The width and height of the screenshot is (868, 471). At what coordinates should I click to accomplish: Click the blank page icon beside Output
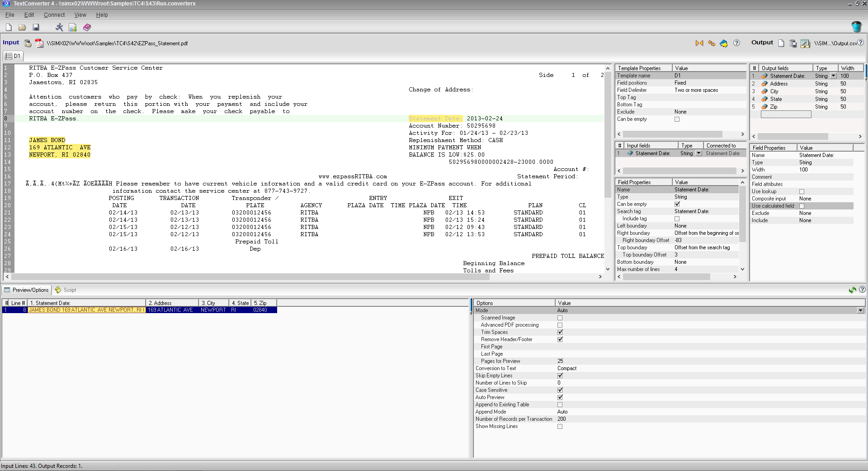pos(781,43)
